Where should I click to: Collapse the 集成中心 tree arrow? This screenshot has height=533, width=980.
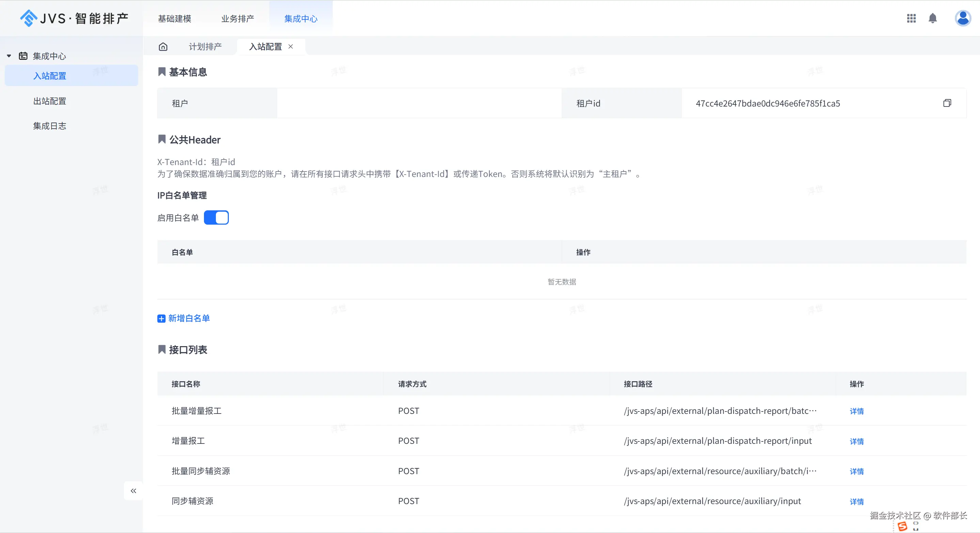(x=9, y=56)
